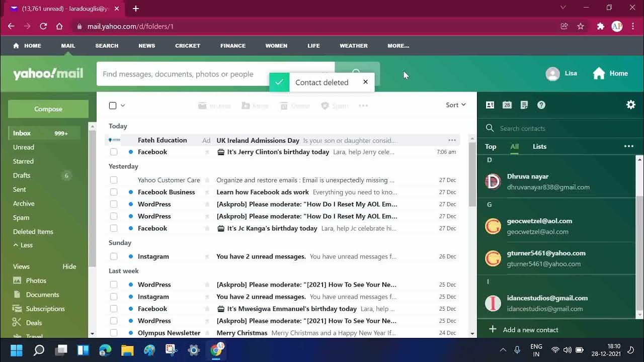This screenshot has height=362, width=644.
Task: Check the 25 Dec Instagram email box
Action: pyautogui.click(x=114, y=297)
